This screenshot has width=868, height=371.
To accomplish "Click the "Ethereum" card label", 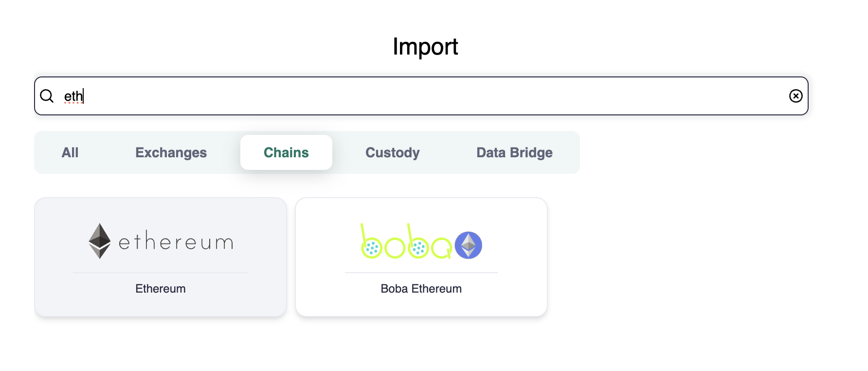I will click(161, 289).
